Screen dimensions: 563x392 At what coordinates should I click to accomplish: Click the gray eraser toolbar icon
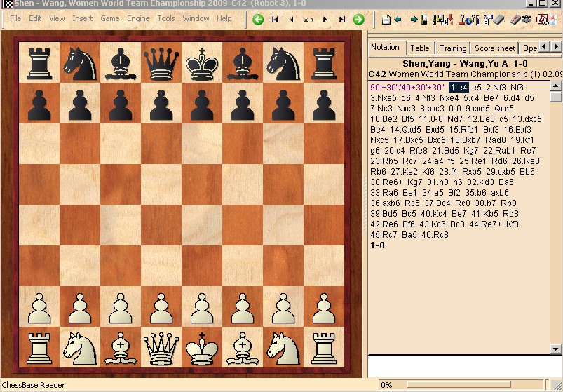point(498,20)
